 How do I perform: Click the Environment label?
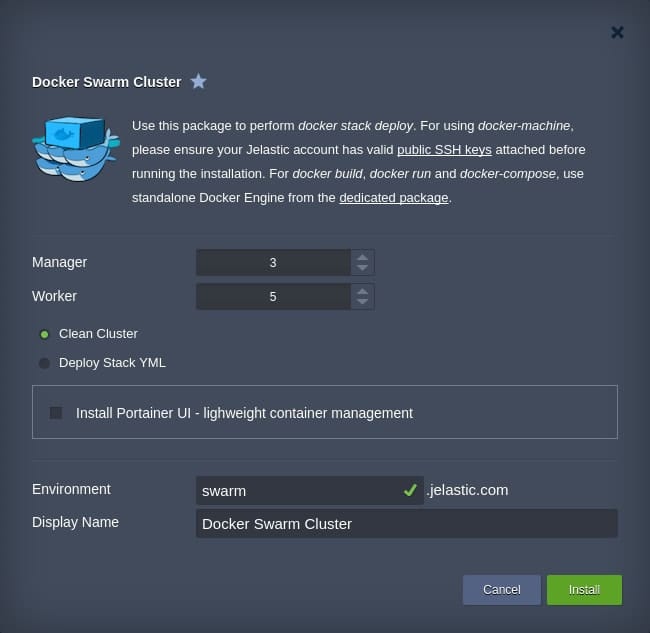pyautogui.click(x=71, y=489)
